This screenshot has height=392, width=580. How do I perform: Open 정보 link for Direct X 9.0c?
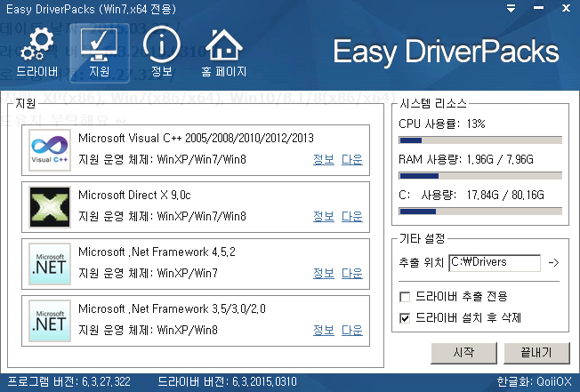(324, 217)
